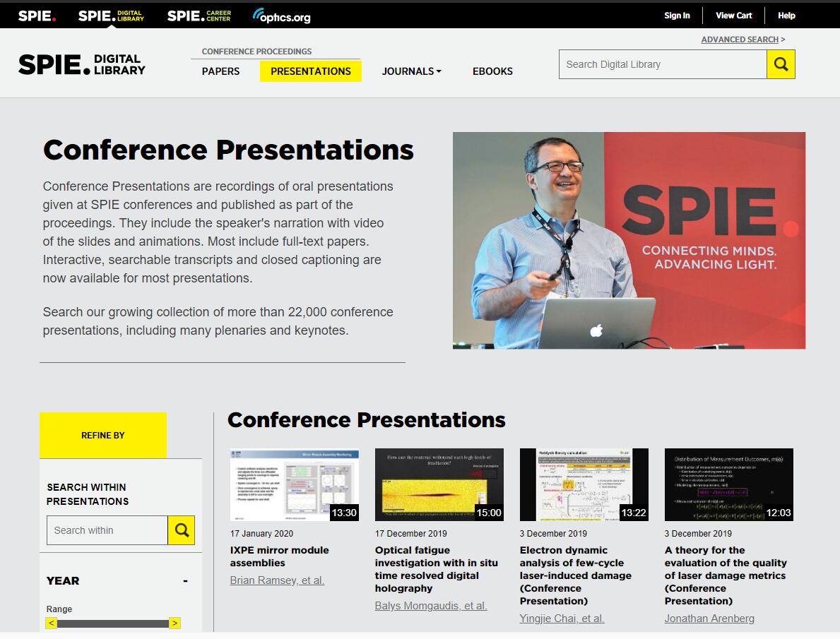Collapse the YEAR filter section
840x639 pixels.
click(185, 581)
